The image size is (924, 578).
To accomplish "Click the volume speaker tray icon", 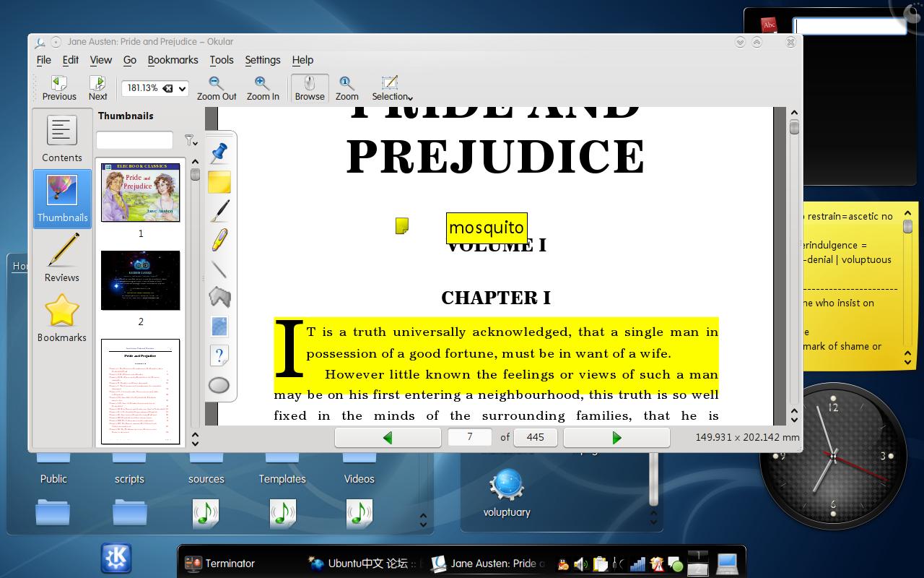I will coord(581,564).
